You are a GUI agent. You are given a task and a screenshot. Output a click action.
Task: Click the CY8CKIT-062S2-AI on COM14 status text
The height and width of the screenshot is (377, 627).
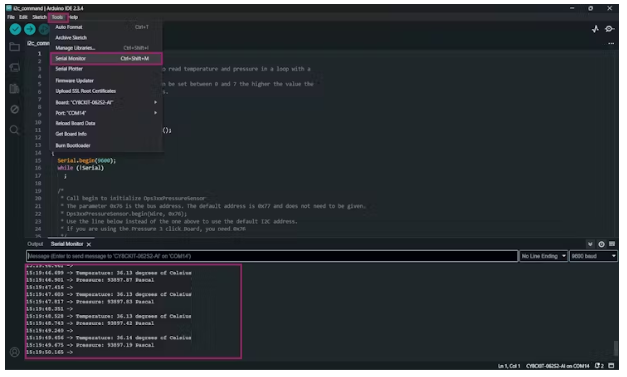557,366
